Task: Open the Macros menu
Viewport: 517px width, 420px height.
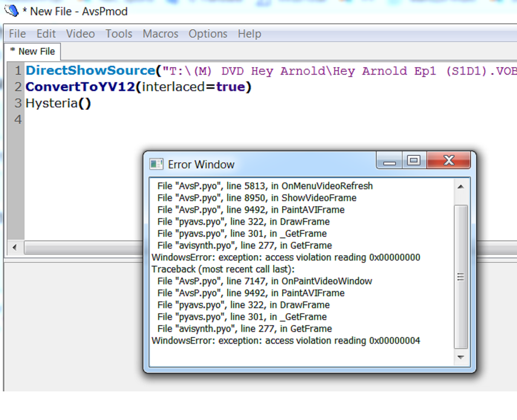Action: [x=160, y=34]
